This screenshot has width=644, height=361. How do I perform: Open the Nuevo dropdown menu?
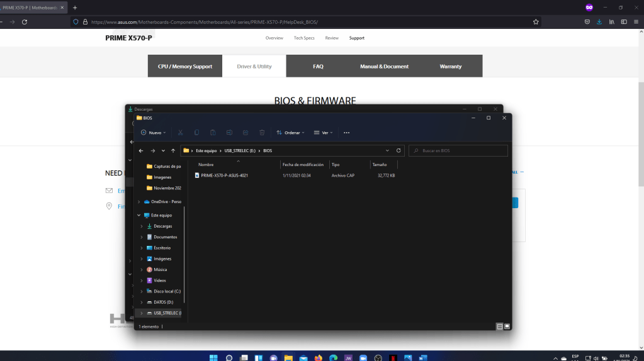coord(154,133)
